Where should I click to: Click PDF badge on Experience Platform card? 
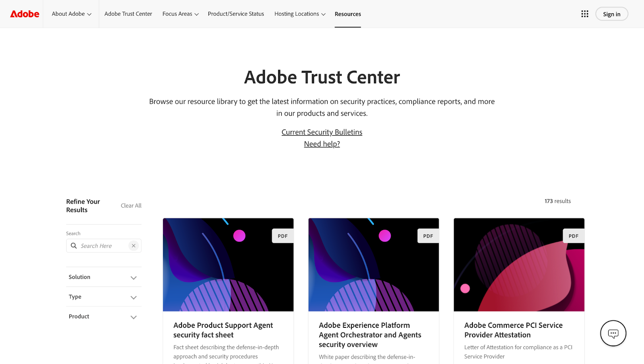428,236
